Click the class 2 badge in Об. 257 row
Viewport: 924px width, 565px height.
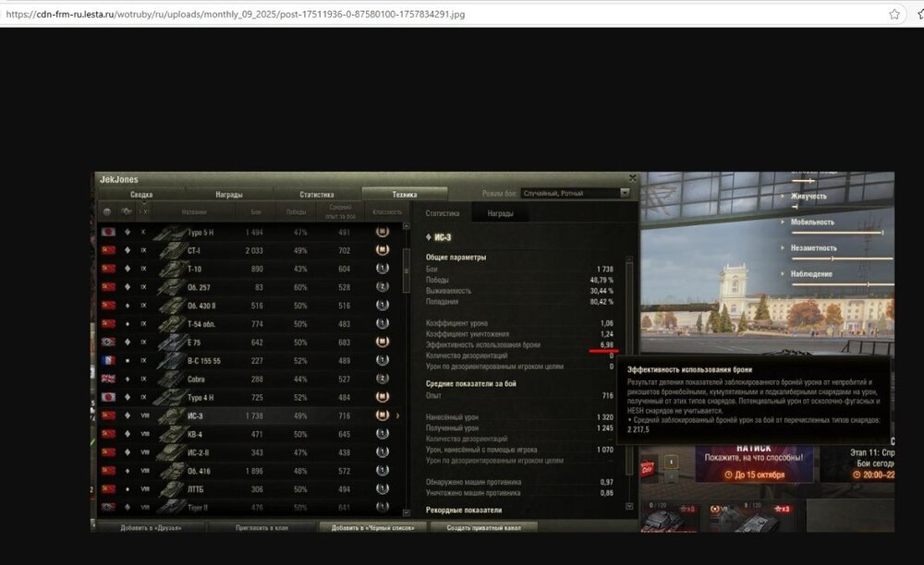(383, 286)
